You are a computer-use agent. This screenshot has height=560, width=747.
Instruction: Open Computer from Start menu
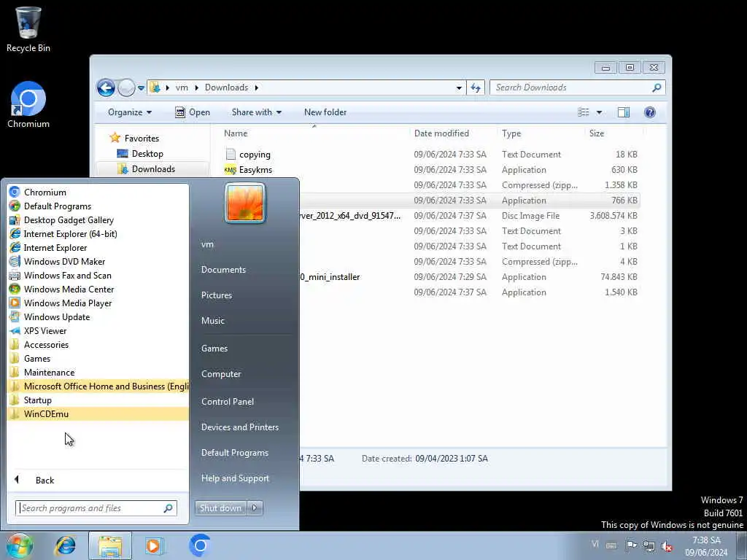(x=221, y=374)
